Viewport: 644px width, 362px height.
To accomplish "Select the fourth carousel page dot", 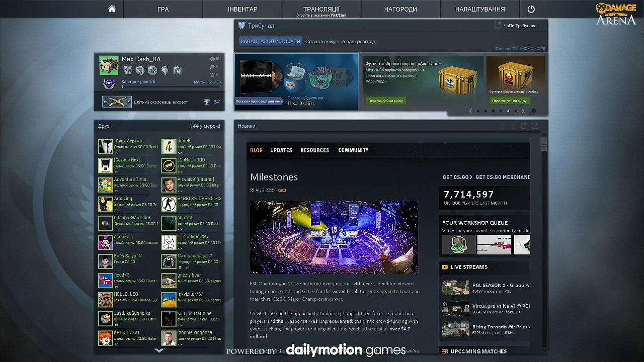I will 501,111.
